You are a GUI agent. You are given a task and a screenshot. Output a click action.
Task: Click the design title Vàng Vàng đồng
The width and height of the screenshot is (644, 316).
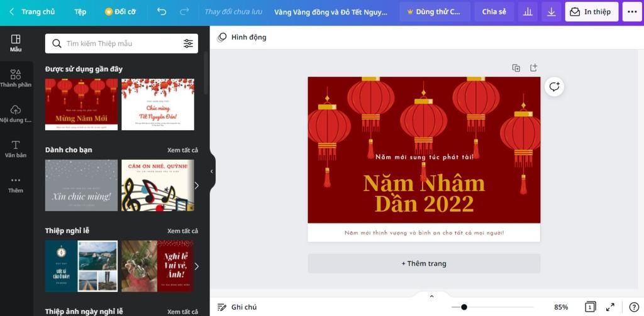click(331, 12)
